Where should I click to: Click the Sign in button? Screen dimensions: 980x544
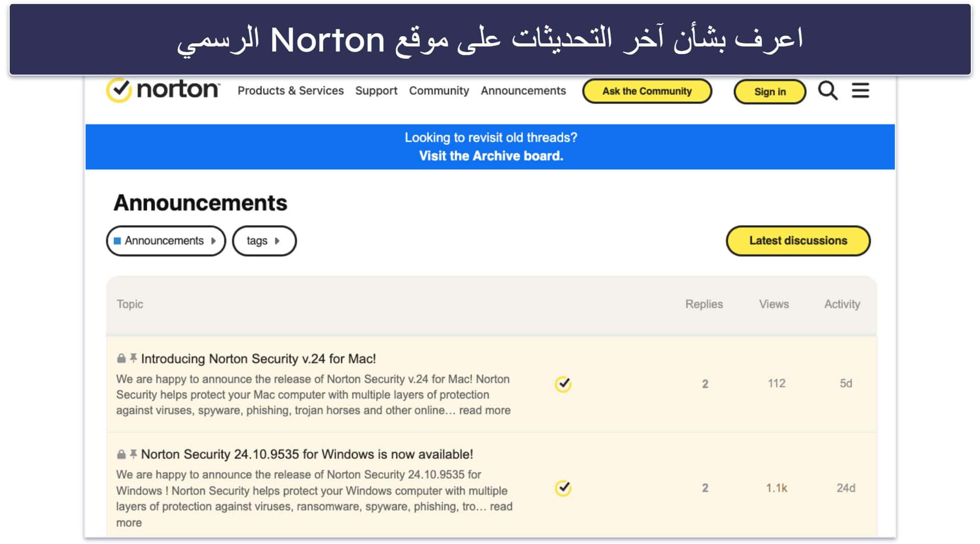770,92
